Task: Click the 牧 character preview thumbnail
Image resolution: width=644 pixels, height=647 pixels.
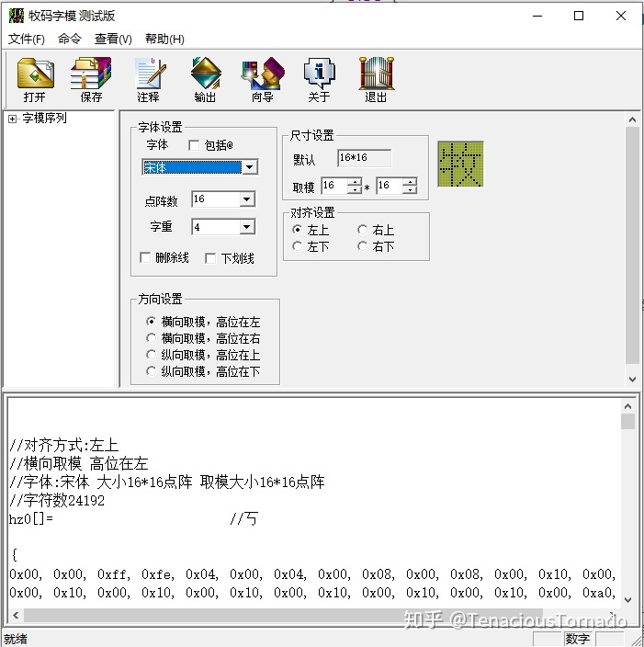Action: click(x=460, y=165)
